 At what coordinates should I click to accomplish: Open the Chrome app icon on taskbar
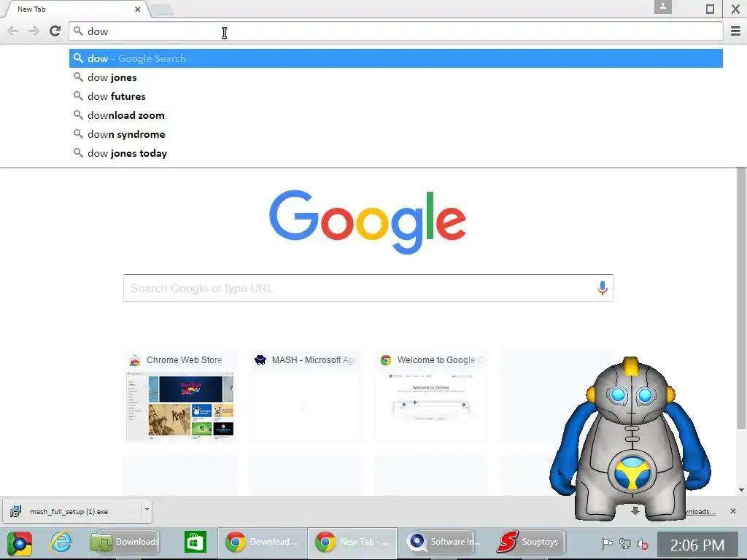(x=20, y=543)
